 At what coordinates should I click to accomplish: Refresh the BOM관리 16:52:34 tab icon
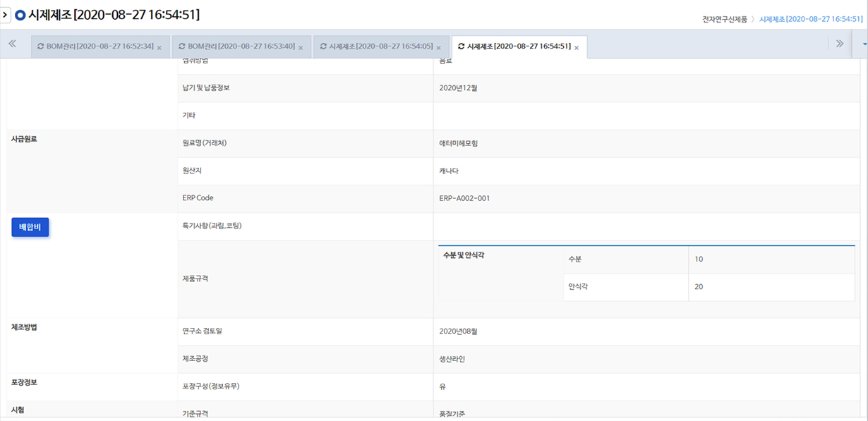[41, 47]
